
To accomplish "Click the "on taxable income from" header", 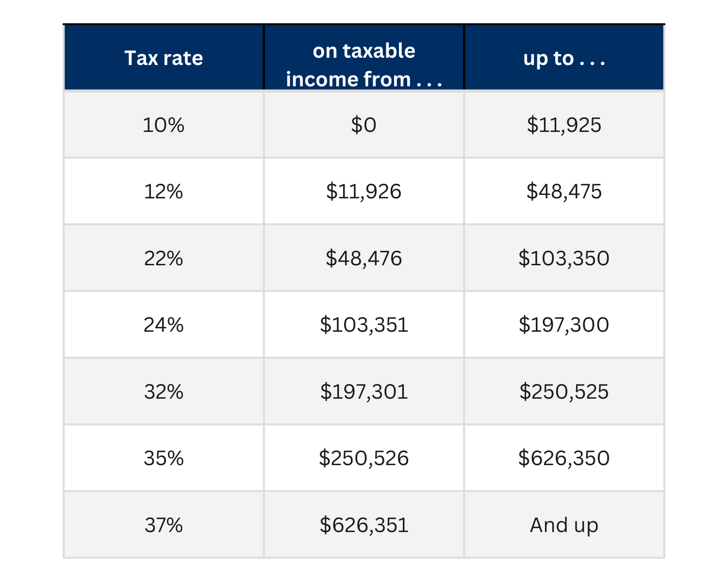I will (364, 65).
